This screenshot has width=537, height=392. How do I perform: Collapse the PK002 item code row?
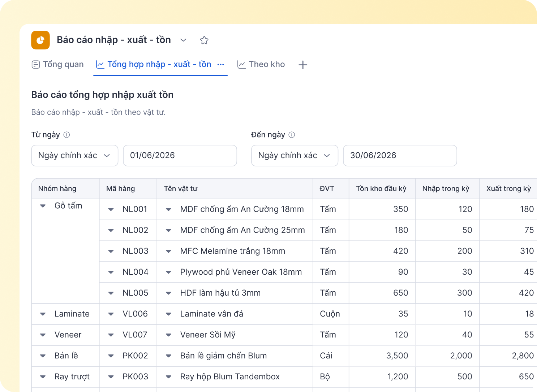coord(111,356)
